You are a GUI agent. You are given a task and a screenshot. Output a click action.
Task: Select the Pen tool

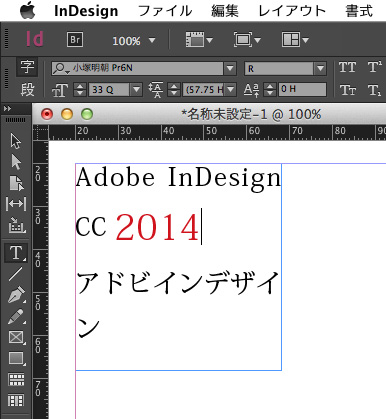pos(16,295)
